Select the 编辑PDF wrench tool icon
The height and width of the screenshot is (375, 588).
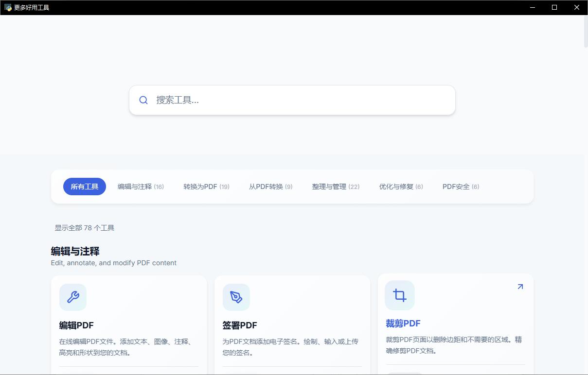click(x=73, y=297)
